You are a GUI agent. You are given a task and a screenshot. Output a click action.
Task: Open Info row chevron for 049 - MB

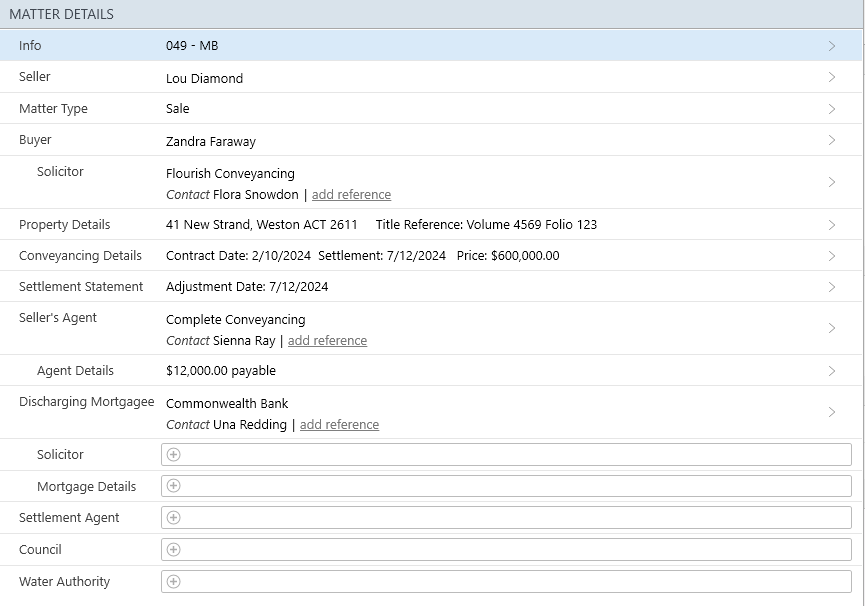coord(831,46)
